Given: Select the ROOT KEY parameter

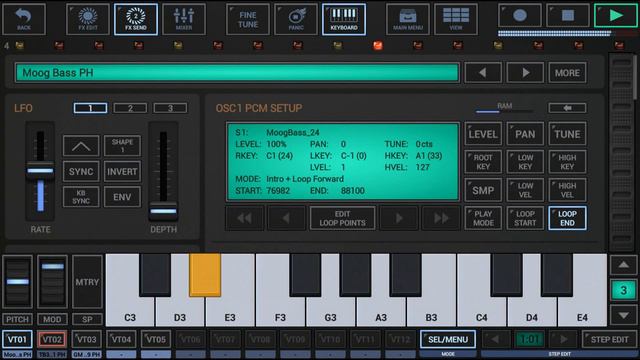Looking at the screenshot, I should coord(483,162).
